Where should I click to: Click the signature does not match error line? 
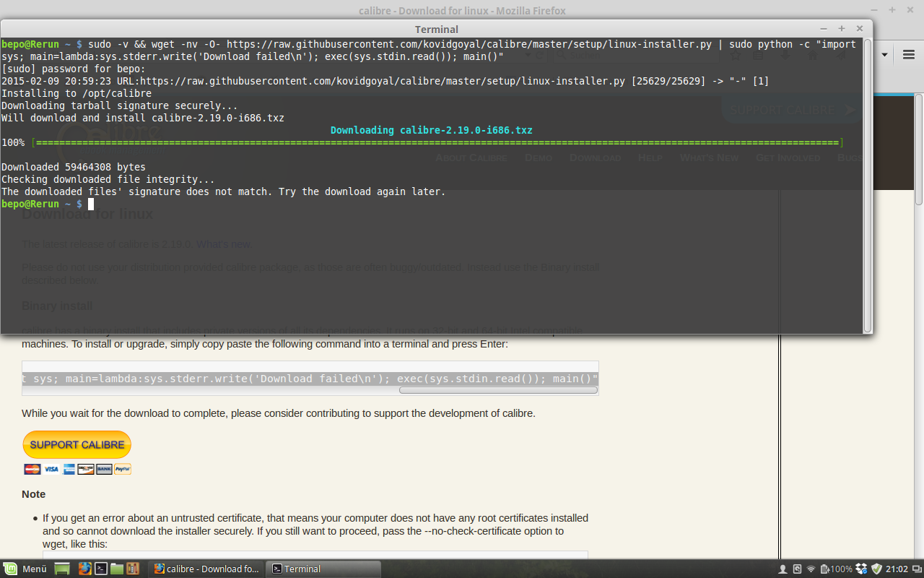224,191
